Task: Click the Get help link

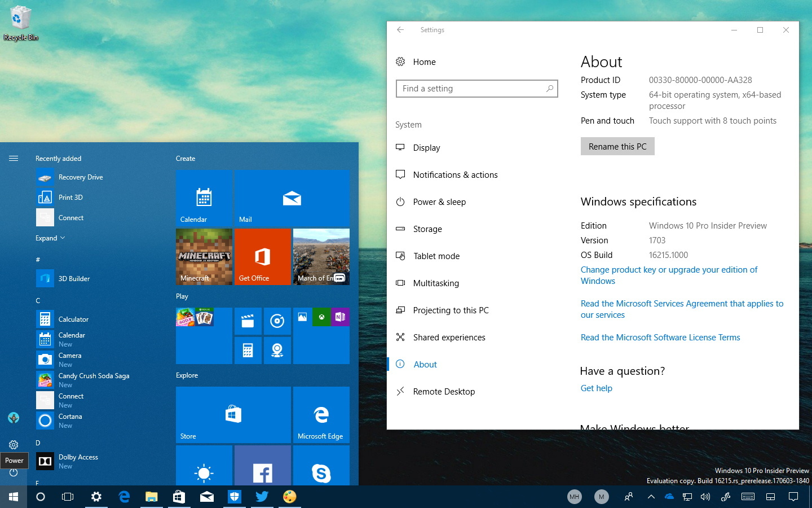Action: [597, 388]
